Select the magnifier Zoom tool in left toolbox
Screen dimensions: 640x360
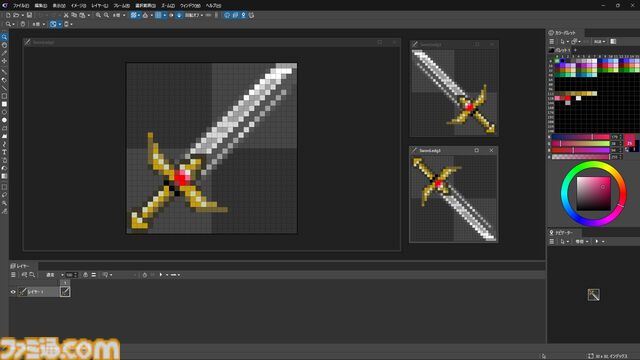[4, 37]
